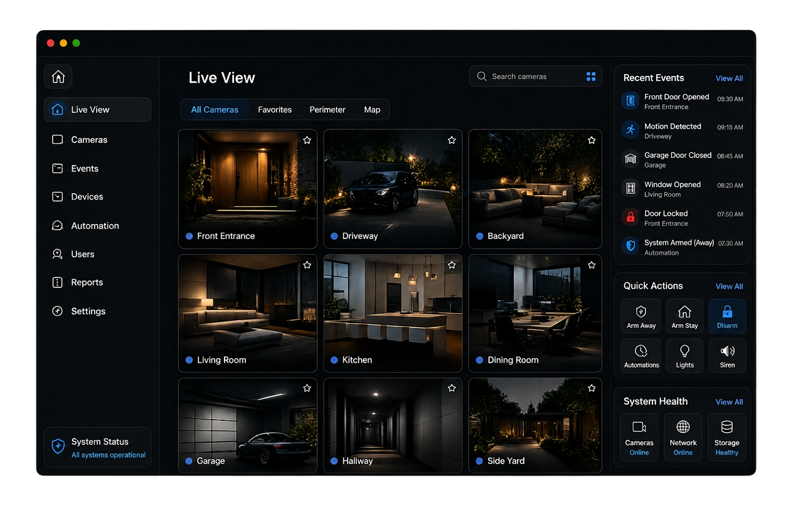Turn on the Lights quick action

pyautogui.click(x=684, y=356)
